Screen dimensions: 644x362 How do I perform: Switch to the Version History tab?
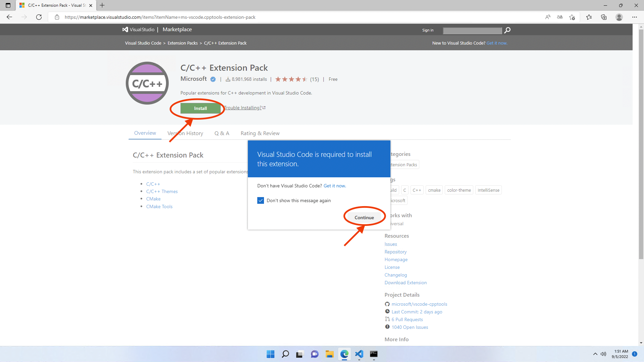point(185,133)
